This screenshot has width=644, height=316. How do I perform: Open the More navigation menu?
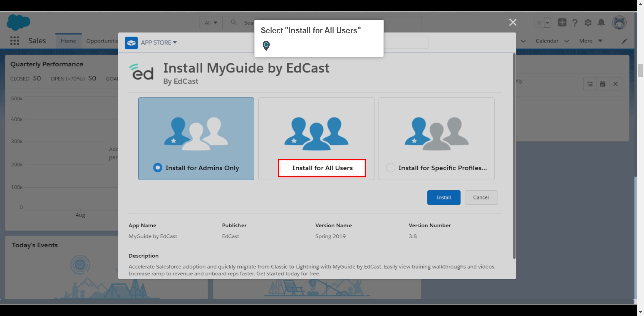click(x=591, y=41)
